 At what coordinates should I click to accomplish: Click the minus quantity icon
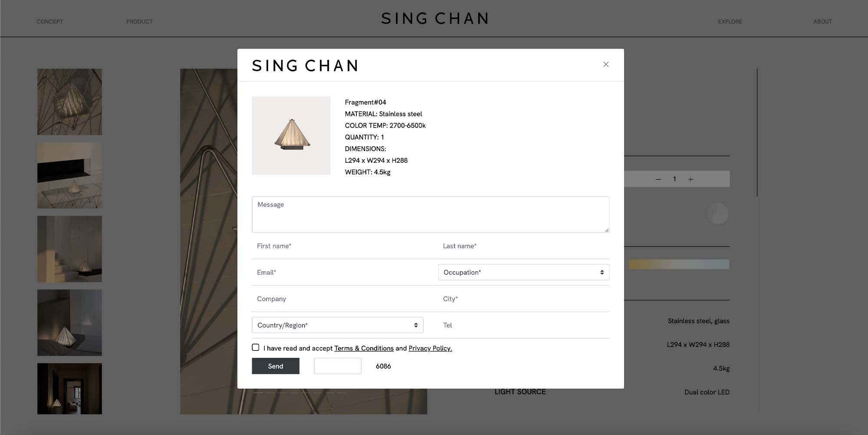[x=658, y=179]
